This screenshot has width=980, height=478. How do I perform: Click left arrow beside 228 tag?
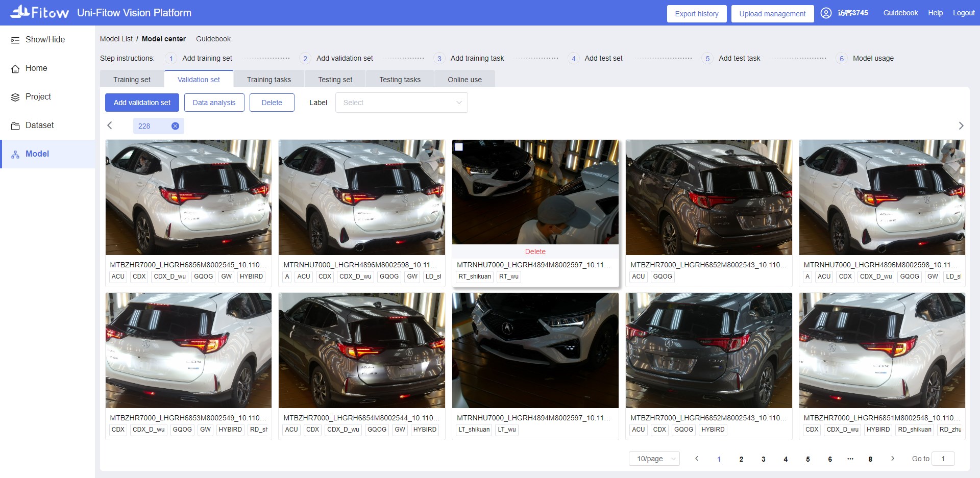pyautogui.click(x=109, y=125)
